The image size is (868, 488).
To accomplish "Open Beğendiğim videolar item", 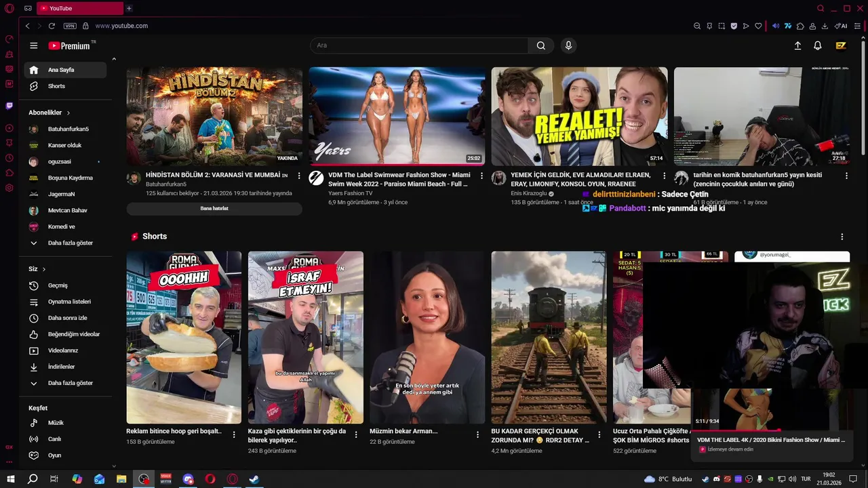I will click(65, 334).
